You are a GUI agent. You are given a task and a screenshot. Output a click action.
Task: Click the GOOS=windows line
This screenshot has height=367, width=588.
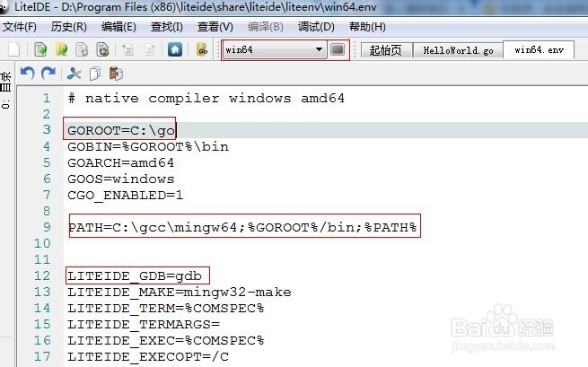coord(120,179)
